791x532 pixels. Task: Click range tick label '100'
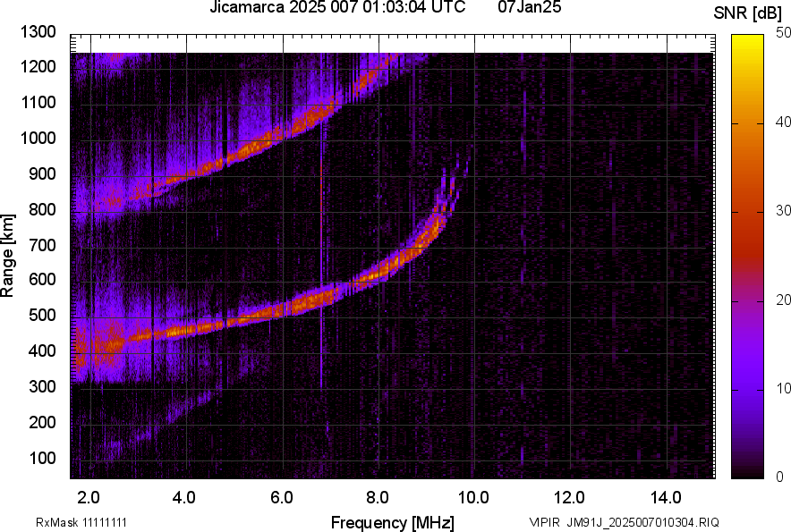click(x=42, y=458)
